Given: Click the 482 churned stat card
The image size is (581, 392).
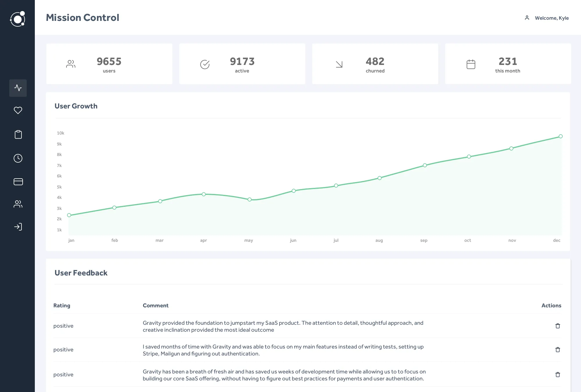Looking at the screenshot, I should click(375, 64).
